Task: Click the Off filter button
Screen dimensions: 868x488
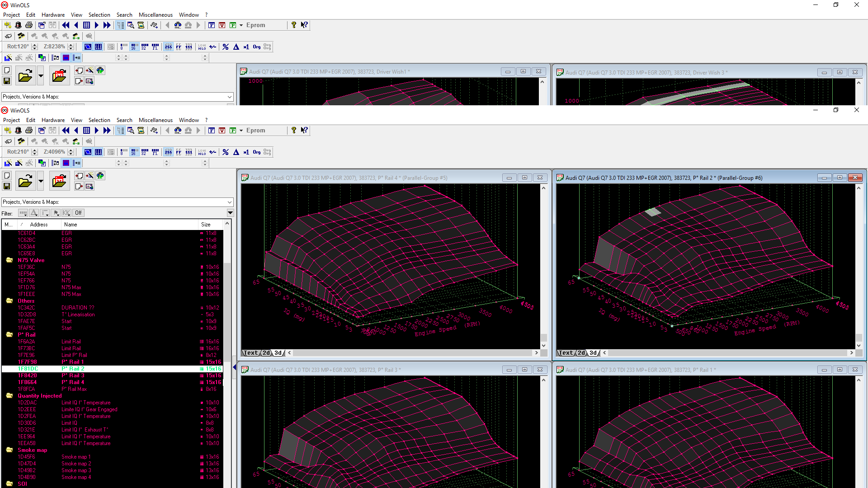Action: point(78,213)
